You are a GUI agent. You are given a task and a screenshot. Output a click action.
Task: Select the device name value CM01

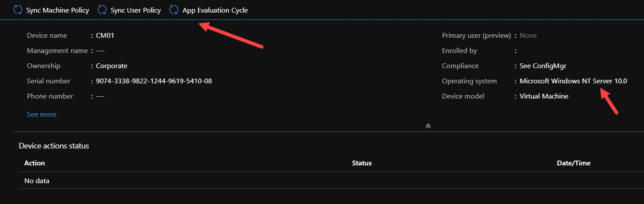click(x=105, y=36)
